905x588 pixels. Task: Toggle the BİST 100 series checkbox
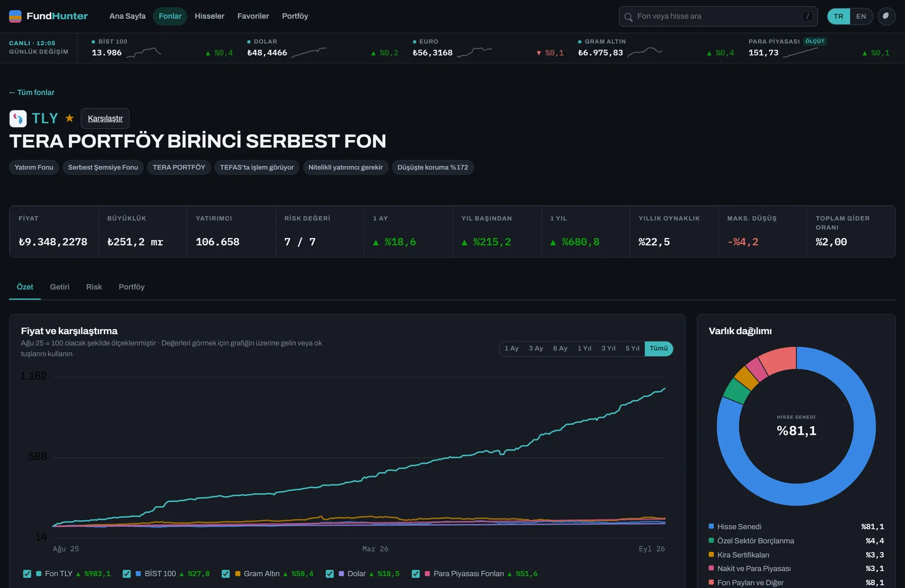pyautogui.click(x=127, y=574)
